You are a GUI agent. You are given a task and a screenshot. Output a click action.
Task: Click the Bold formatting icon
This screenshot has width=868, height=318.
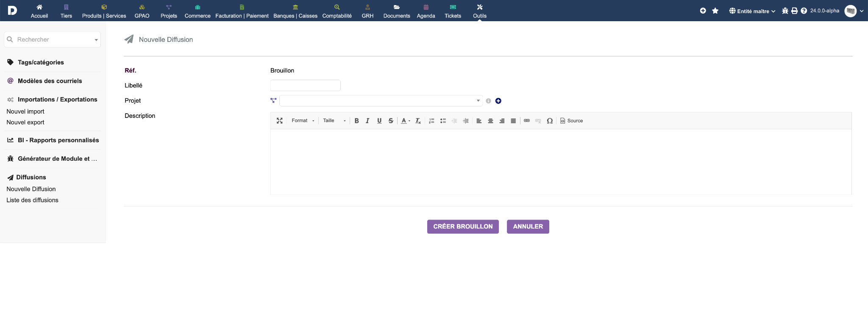point(356,121)
